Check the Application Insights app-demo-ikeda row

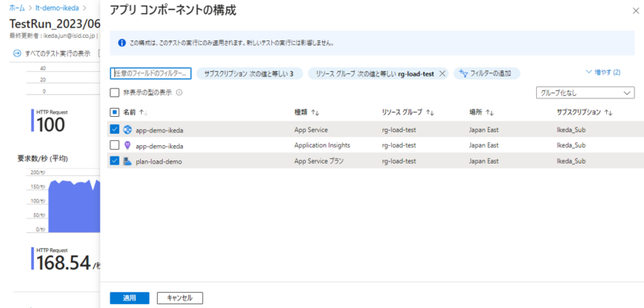click(x=114, y=145)
